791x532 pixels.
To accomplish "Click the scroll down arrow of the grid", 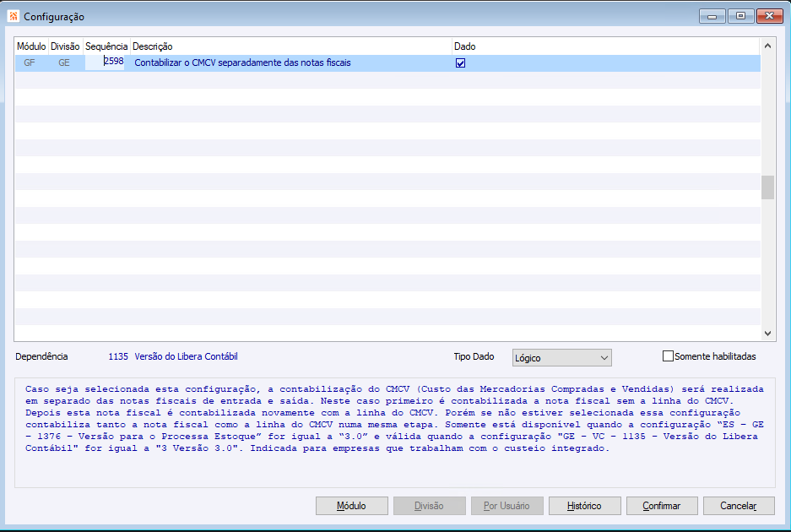I will pos(767,333).
